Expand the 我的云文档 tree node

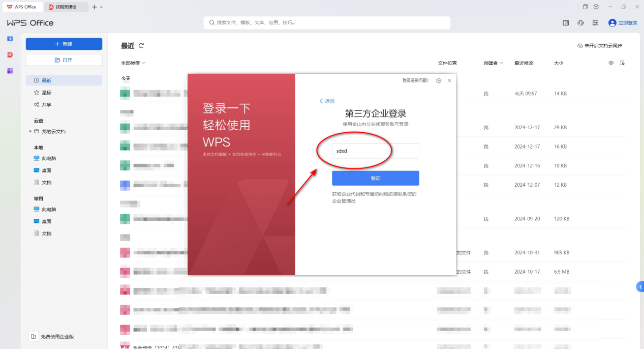tap(30, 132)
